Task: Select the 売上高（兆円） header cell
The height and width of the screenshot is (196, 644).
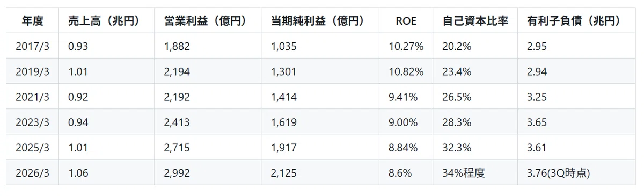Action: [x=104, y=21]
